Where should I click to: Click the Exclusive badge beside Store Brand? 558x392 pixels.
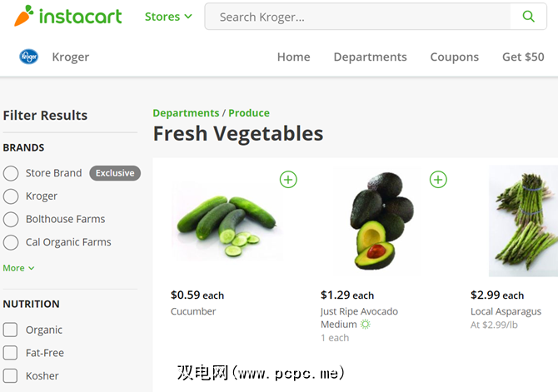coord(115,173)
